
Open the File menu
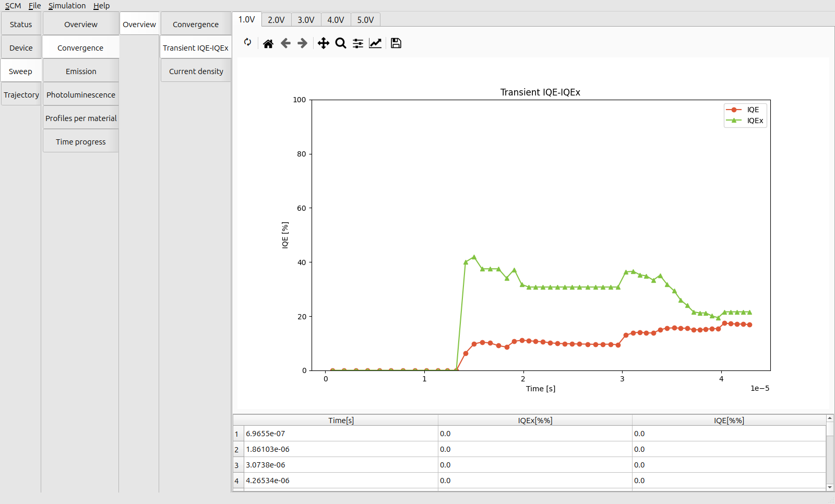(34, 6)
